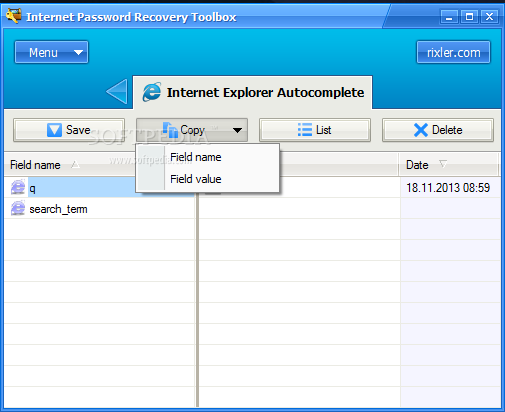This screenshot has width=505, height=412.
Task: Click the IE icon beside q
Action: (18, 187)
